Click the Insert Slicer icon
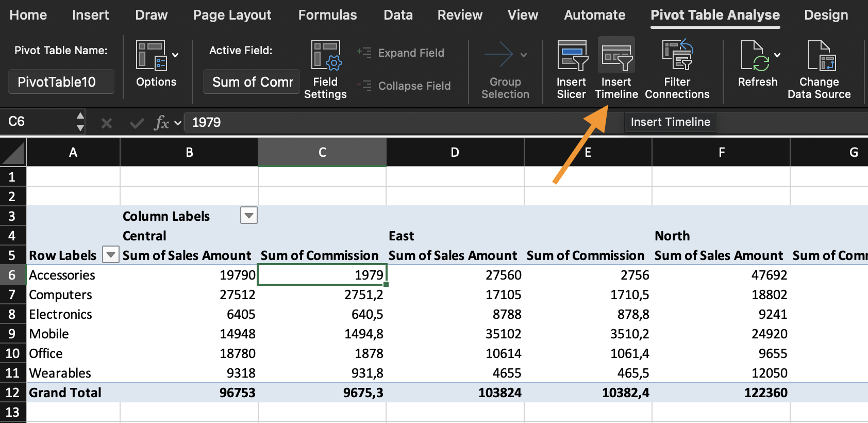Image resolution: width=868 pixels, height=423 pixels. point(572,56)
